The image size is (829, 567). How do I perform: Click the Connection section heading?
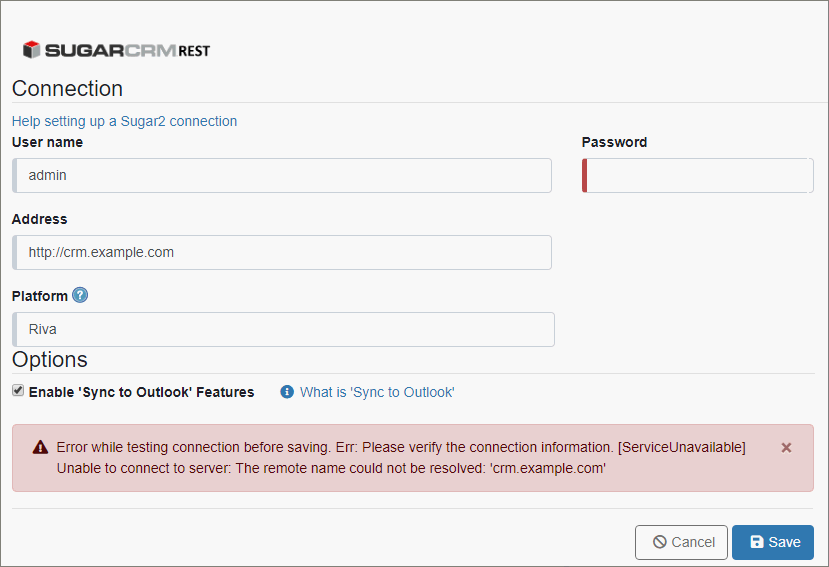coord(67,88)
